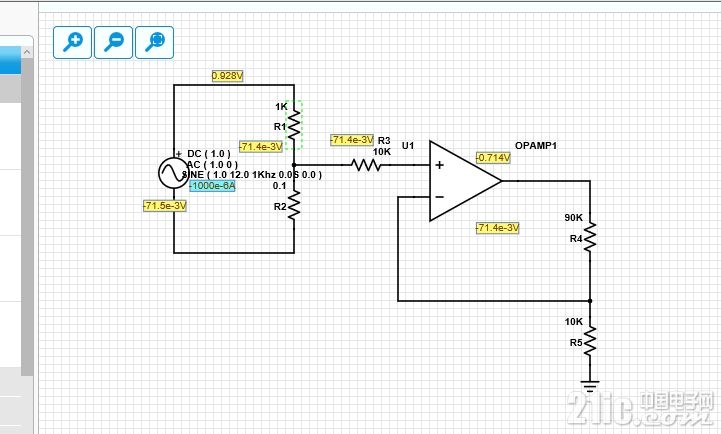Viewport: 721px width, 434px height.
Task: Select the R2 resistor symbol
Action: pos(294,206)
